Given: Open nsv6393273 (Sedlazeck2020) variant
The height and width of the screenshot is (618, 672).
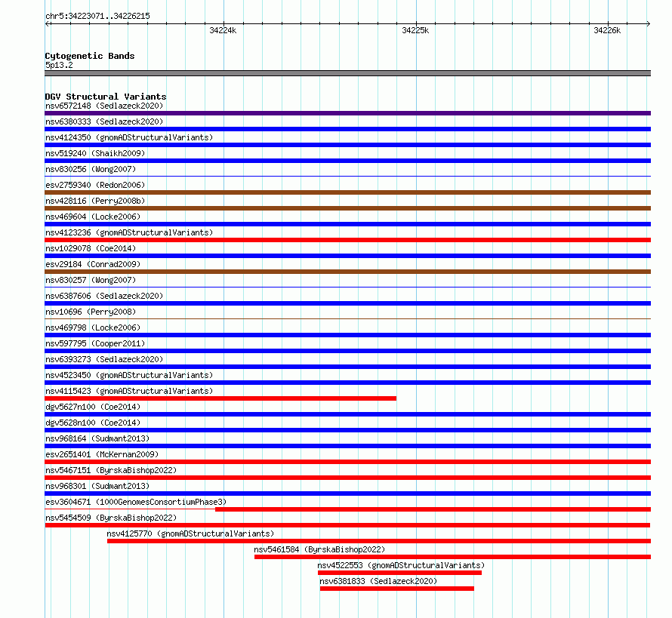Looking at the screenshot, I should [x=104, y=359].
